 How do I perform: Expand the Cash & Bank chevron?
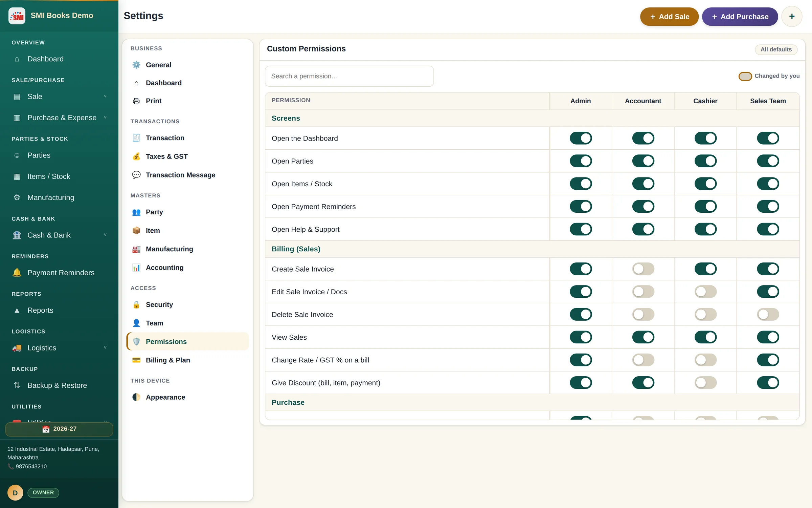pyautogui.click(x=105, y=235)
